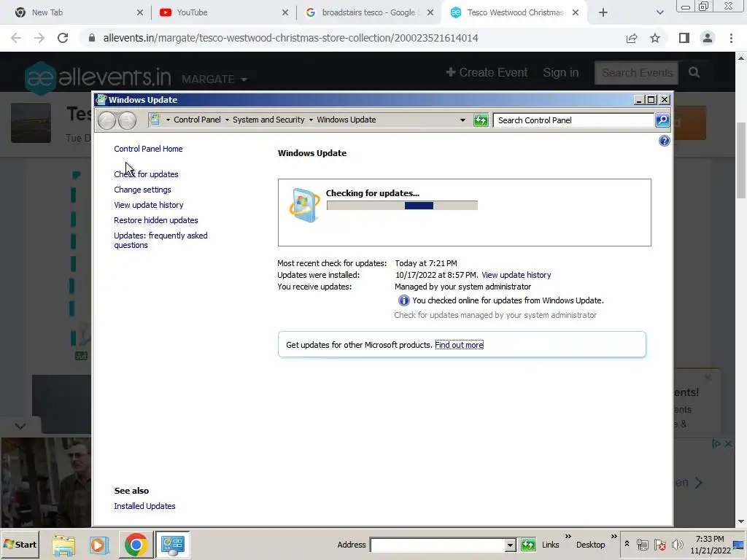Viewport: 747px width, 560px height.
Task: Open File Explorer from the taskbar
Action: 63,545
